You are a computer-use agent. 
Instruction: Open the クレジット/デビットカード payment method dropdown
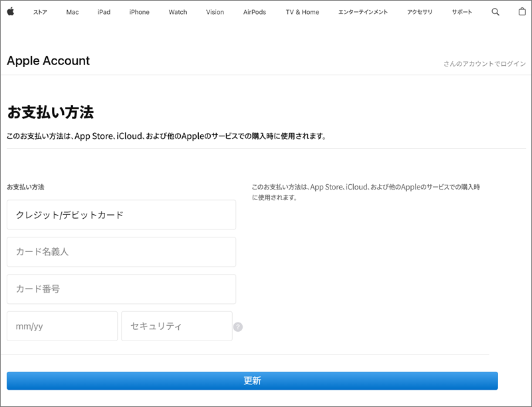click(x=121, y=215)
